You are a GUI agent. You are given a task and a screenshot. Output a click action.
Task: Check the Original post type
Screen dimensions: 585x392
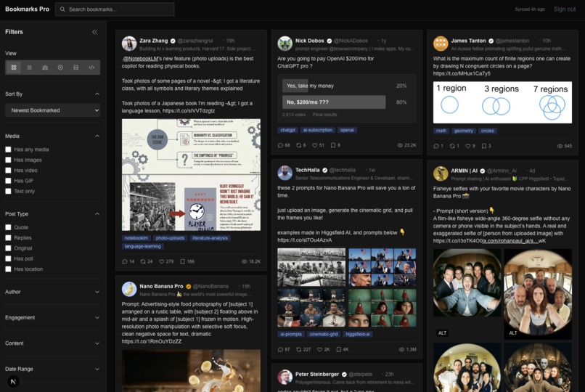coord(8,248)
